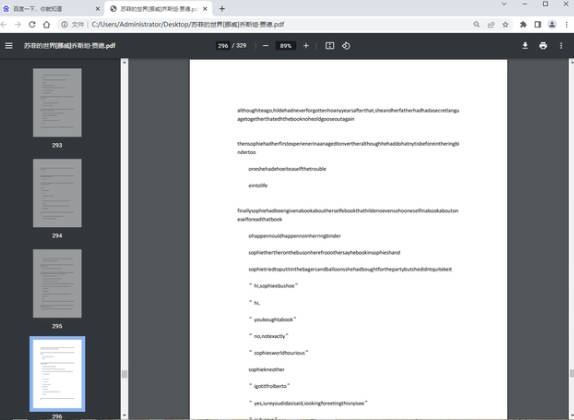Zoom in with the plus button

pyautogui.click(x=306, y=46)
